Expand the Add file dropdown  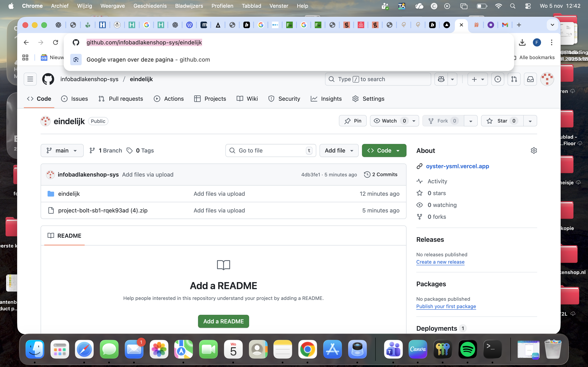339,150
